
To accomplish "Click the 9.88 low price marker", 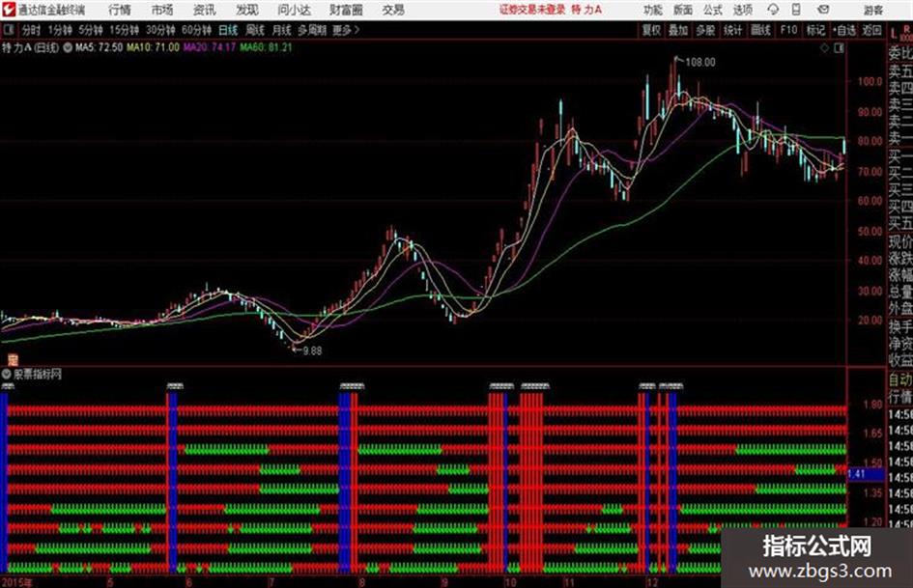I will click(312, 350).
